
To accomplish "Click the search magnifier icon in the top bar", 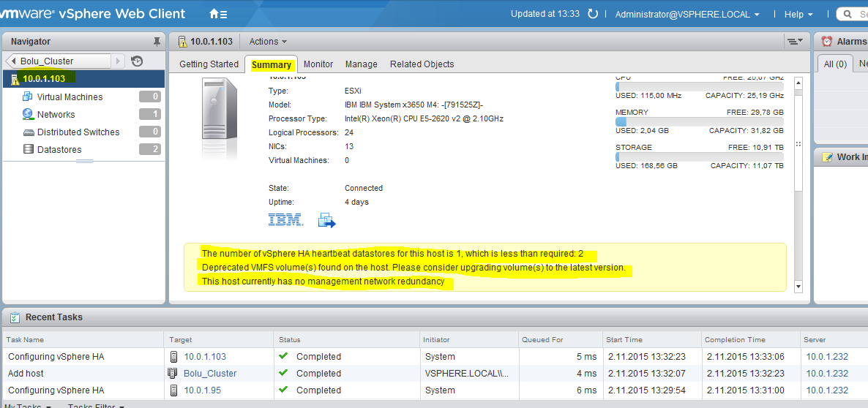I will (849, 14).
